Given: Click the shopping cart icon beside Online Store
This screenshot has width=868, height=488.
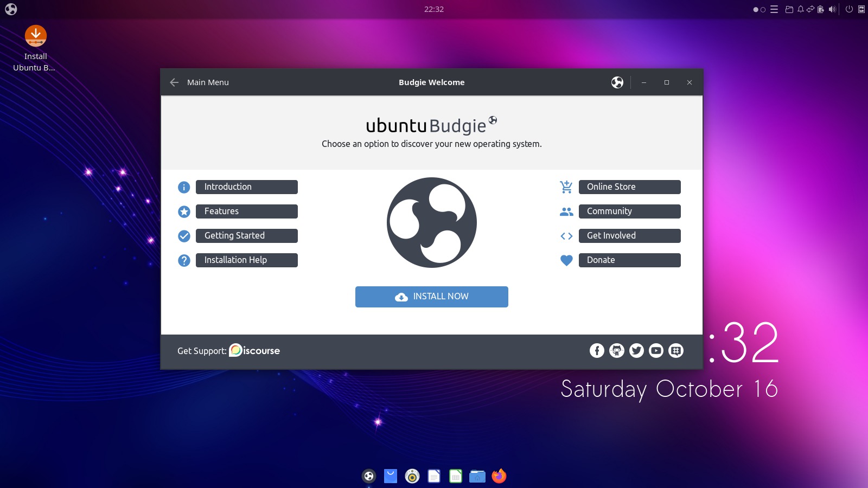Looking at the screenshot, I should tap(566, 187).
